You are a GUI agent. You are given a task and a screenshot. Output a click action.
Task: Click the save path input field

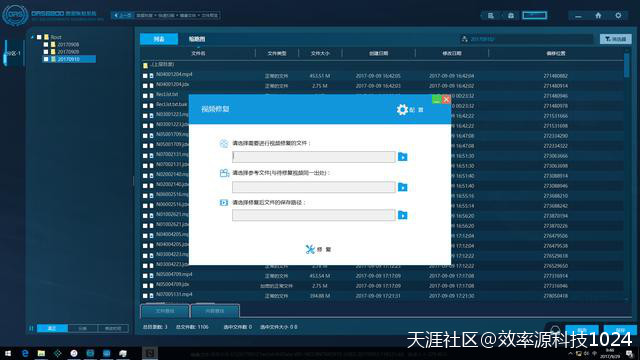point(313,215)
